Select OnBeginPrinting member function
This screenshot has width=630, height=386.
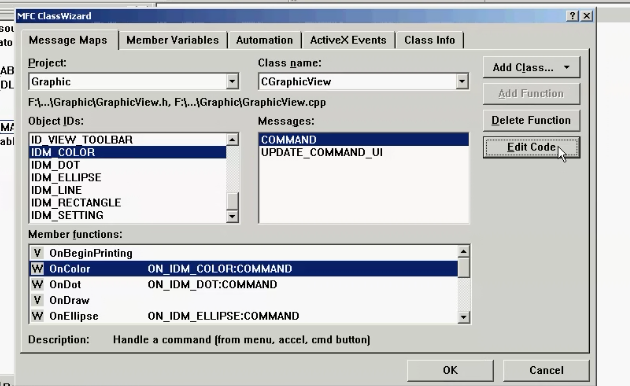[x=243, y=253]
